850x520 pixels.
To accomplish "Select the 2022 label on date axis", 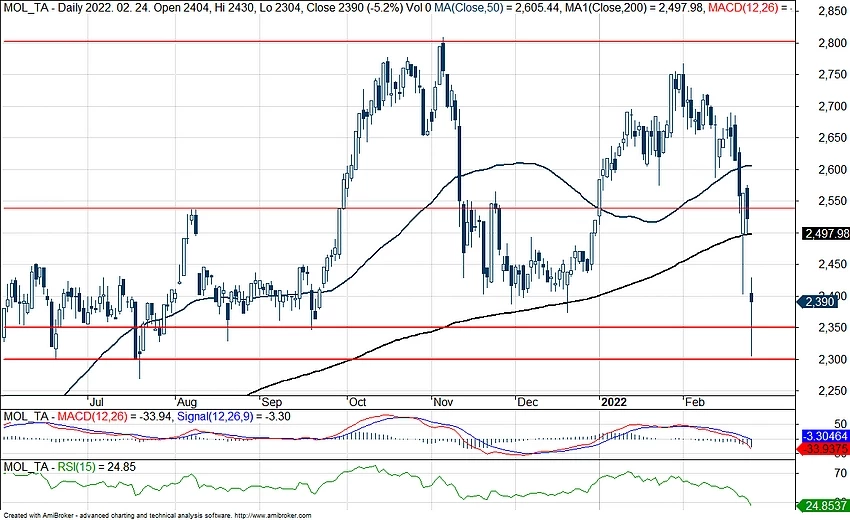I will point(614,402).
